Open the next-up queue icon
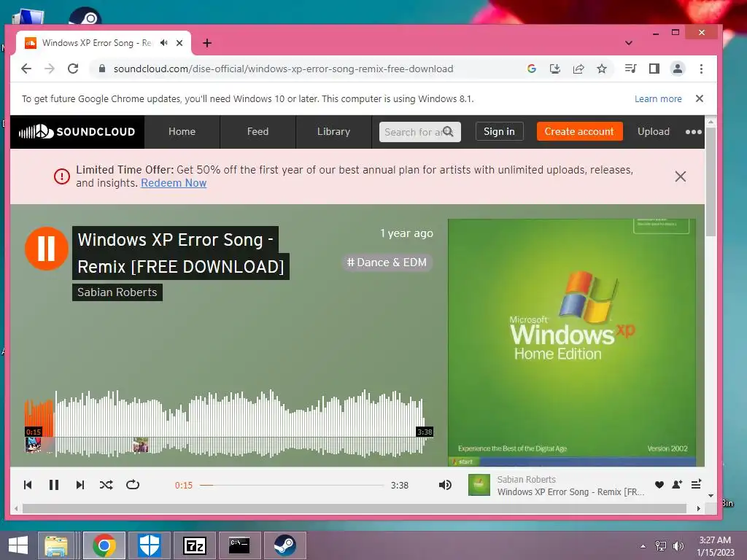The width and height of the screenshot is (747, 560). click(x=696, y=484)
